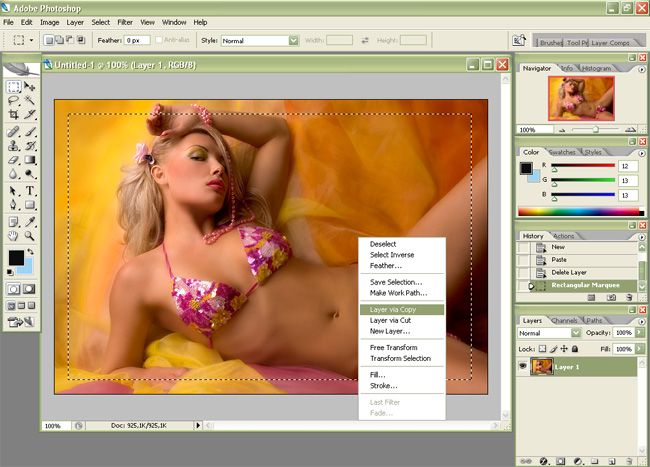This screenshot has width=650, height=467.
Task: Pick a color from the color ramp
Action: pyautogui.click(x=581, y=212)
